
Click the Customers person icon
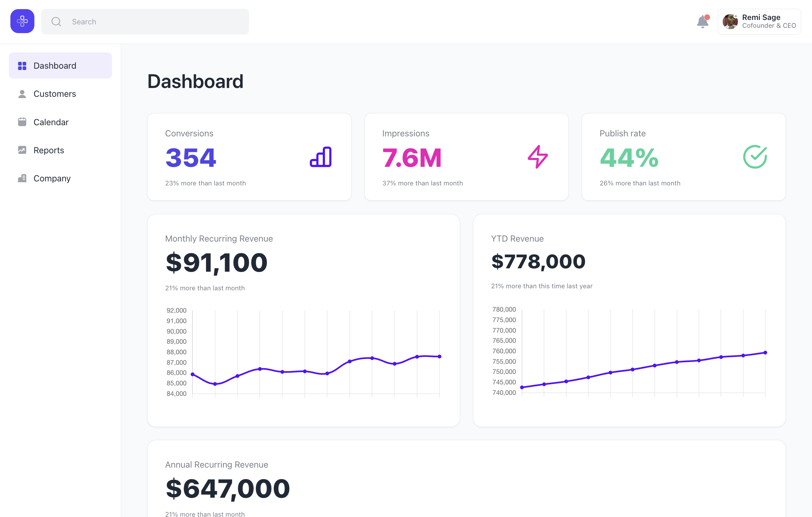coord(22,94)
